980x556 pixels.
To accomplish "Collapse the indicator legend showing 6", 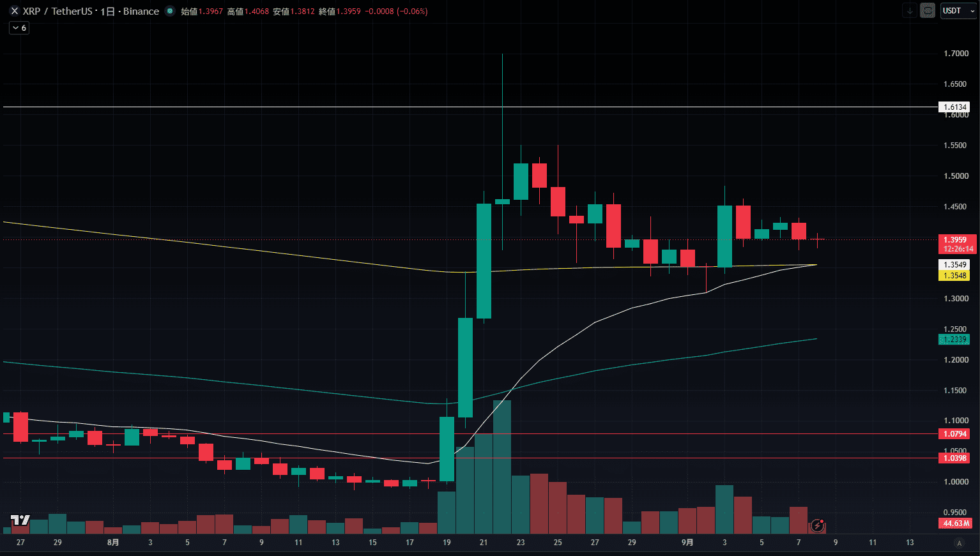I will click(x=19, y=28).
